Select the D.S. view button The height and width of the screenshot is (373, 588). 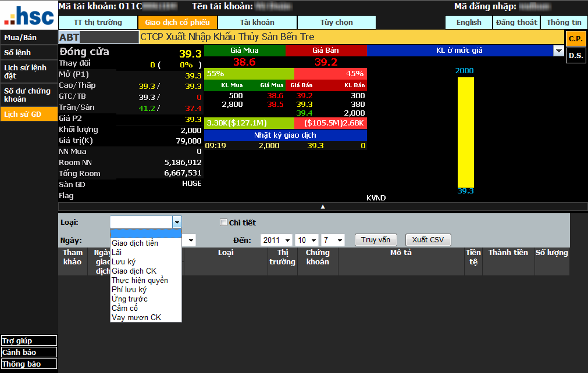point(576,56)
